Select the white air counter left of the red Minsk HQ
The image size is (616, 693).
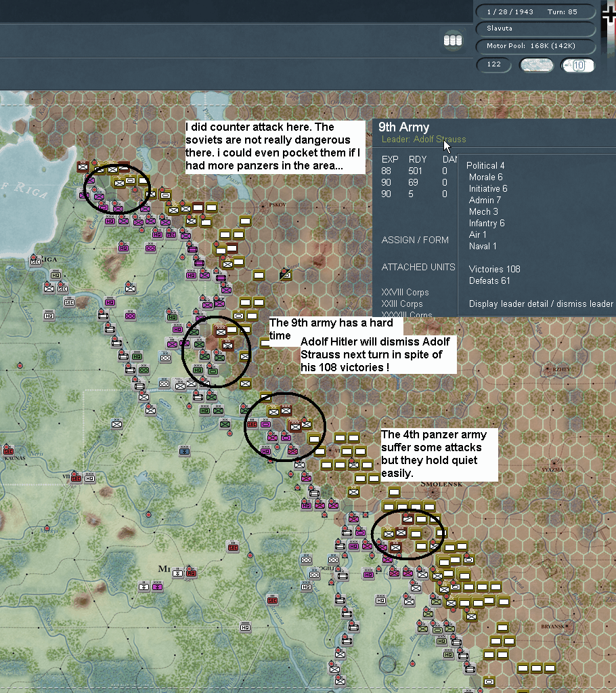pos(177,573)
